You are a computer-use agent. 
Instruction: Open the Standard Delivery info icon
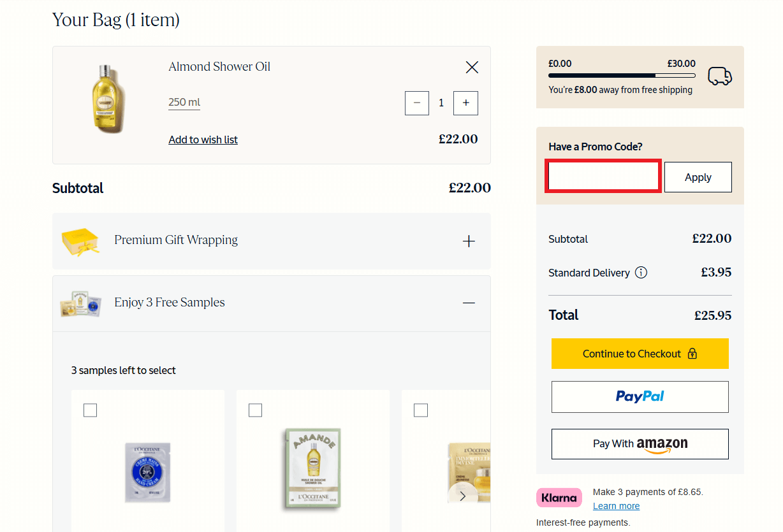point(641,273)
